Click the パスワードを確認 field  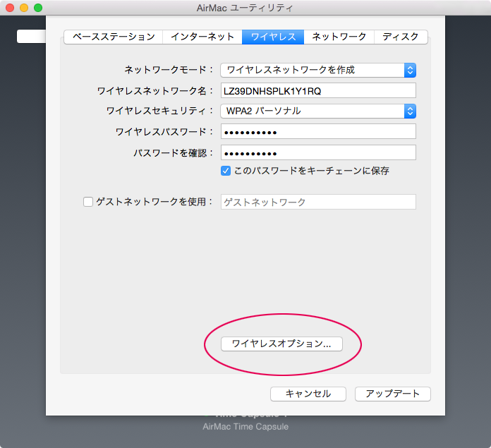click(x=318, y=152)
